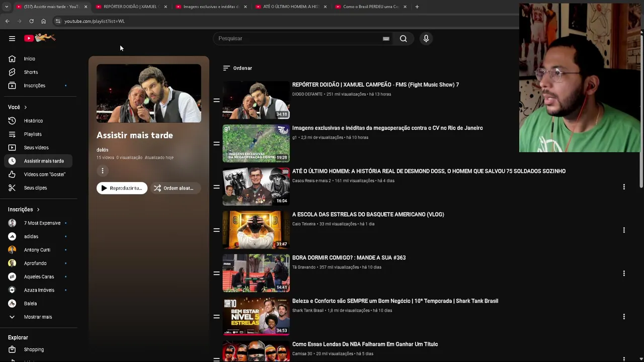This screenshot has height=362, width=644.
Task: Expand the Você section chevron
Action: click(x=25, y=107)
